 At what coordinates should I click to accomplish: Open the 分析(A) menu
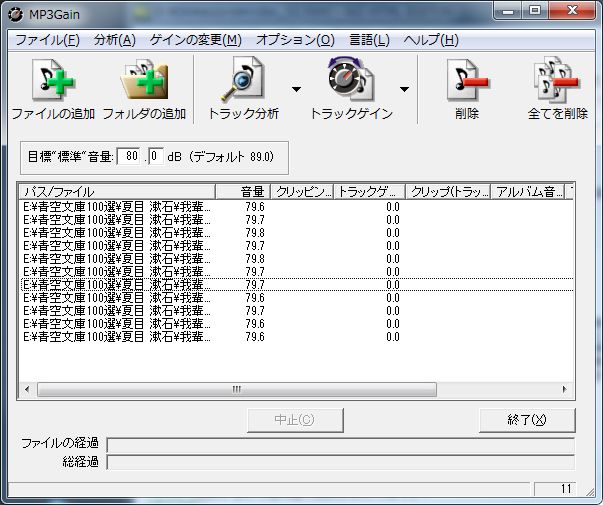point(115,40)
